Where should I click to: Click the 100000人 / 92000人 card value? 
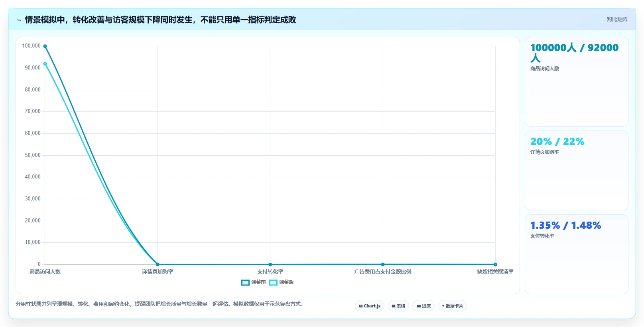574,53
